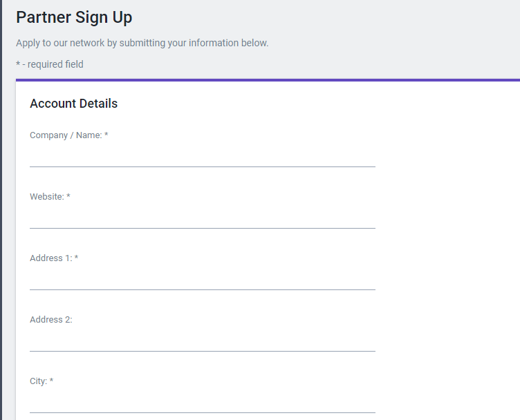Click the "Apply to our network" description text
Image resolution: width=520 pixels, height=420 pixels.
pyautogui.click(x=142, y=43)
